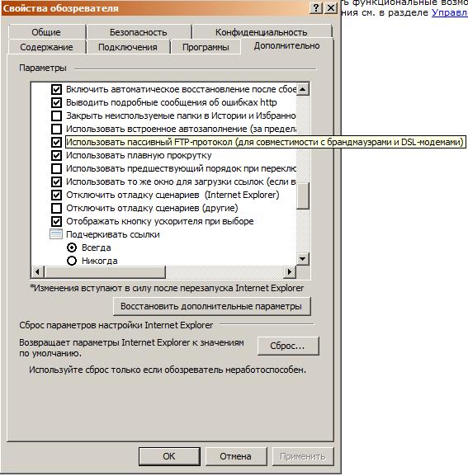
Task: Click the left arrow of the horizontal scrollbar
Action: coord(38,271)
